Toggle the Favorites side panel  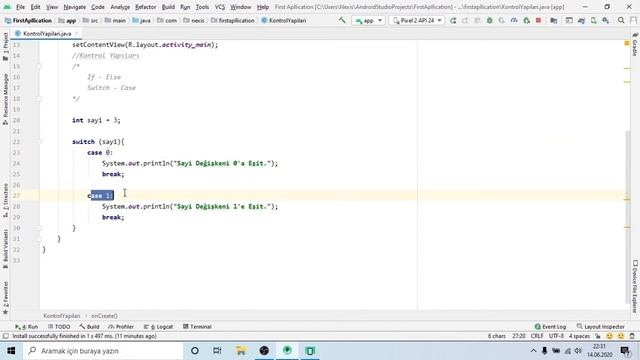tap(5, 298)
